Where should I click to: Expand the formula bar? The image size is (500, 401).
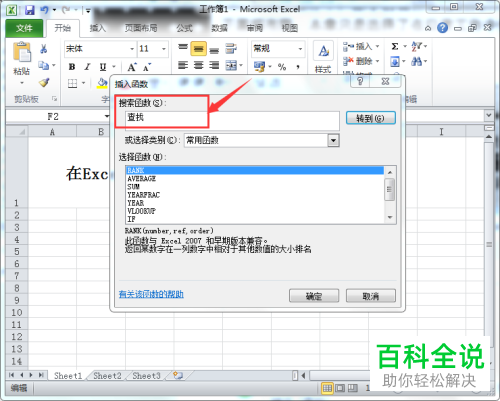click(x=489, y=115)
